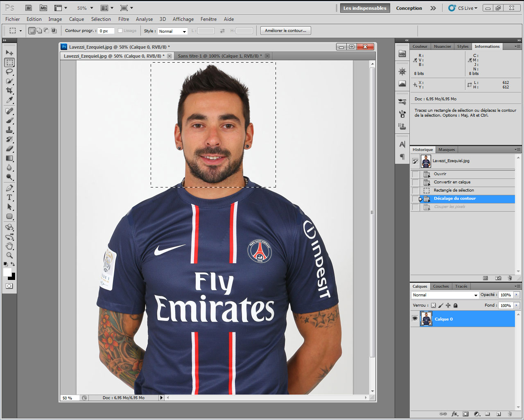Select the Eraser tool
Viewport: 524px width, 420px height.
click(9, 149)
